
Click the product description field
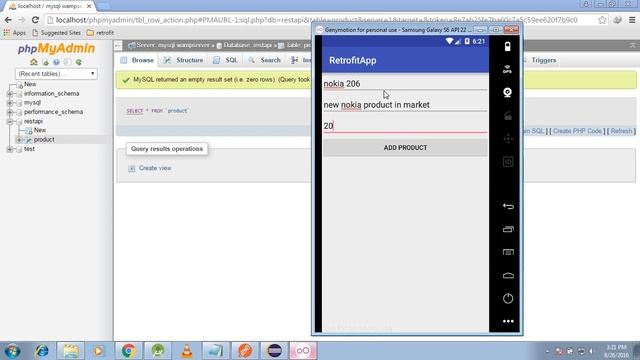click(x=405, y=105)
